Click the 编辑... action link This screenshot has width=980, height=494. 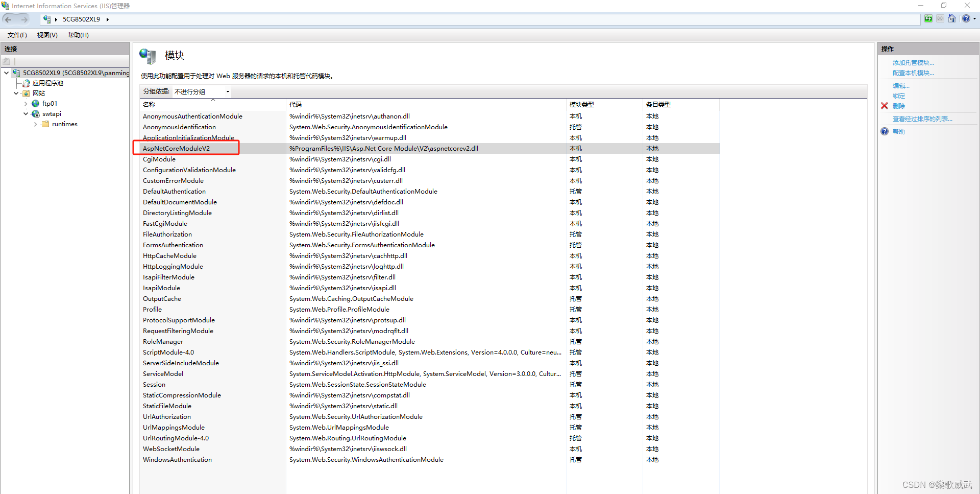(x=901, y=86)
